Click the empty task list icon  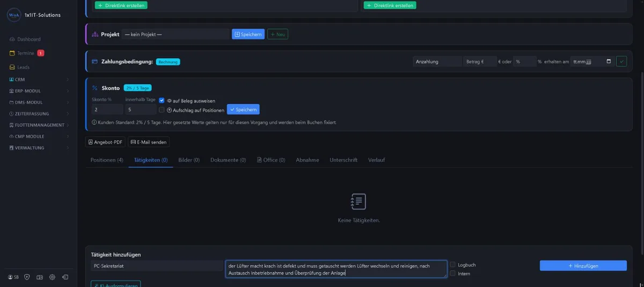(358, 202)
